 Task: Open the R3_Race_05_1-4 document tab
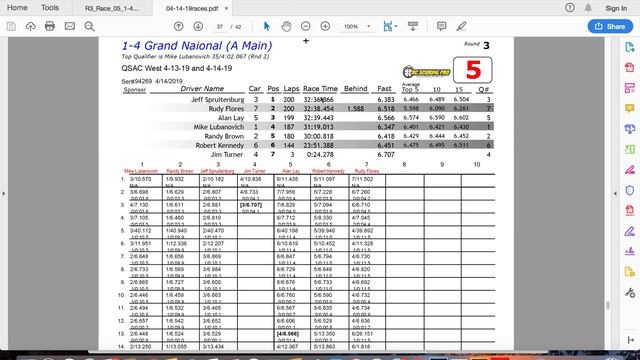point(112,8)
